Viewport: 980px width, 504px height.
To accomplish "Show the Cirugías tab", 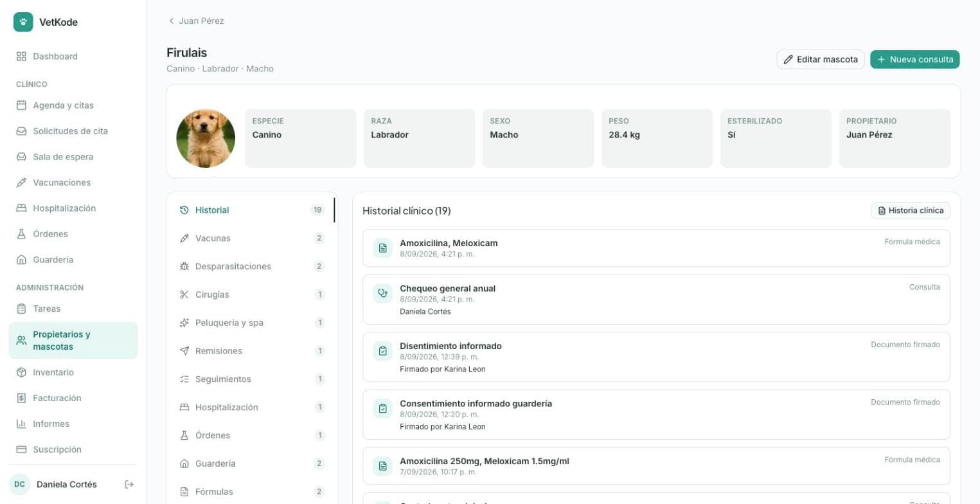I will (252, 295).
